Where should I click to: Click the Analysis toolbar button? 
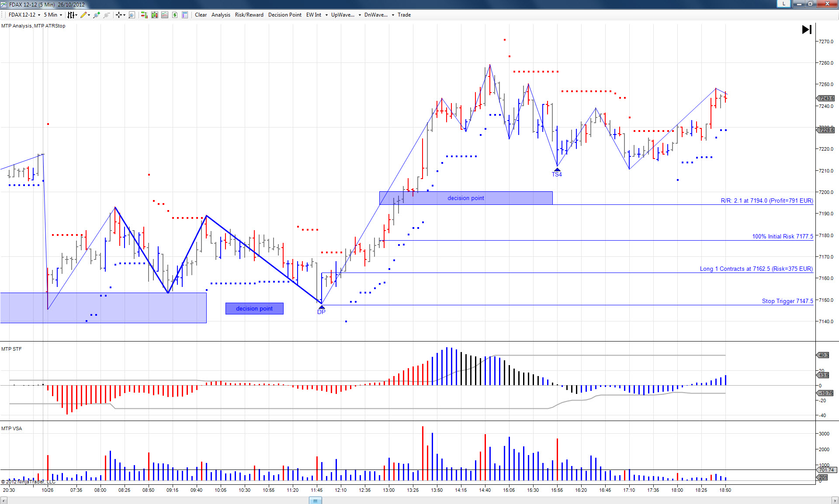221,15
